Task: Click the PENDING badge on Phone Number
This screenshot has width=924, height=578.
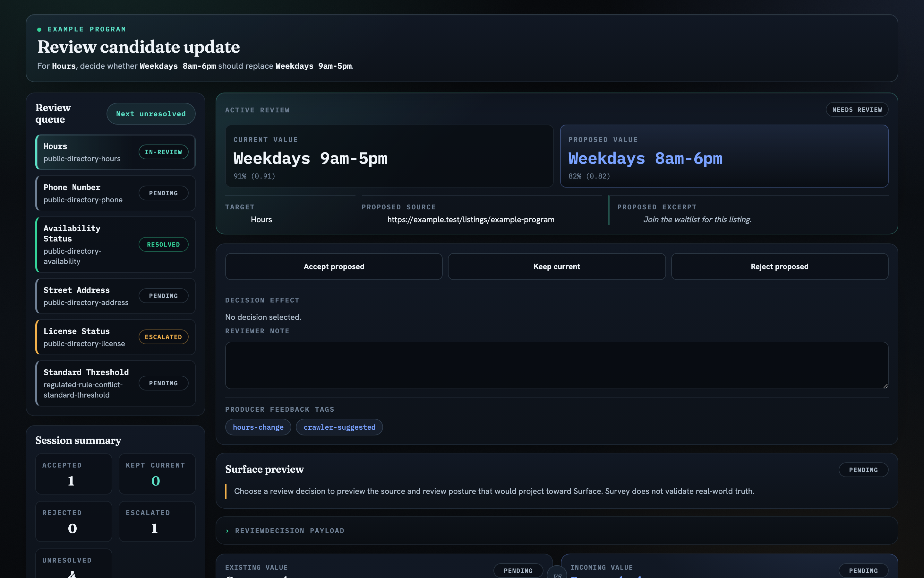Action: click(x=163, y=193)
